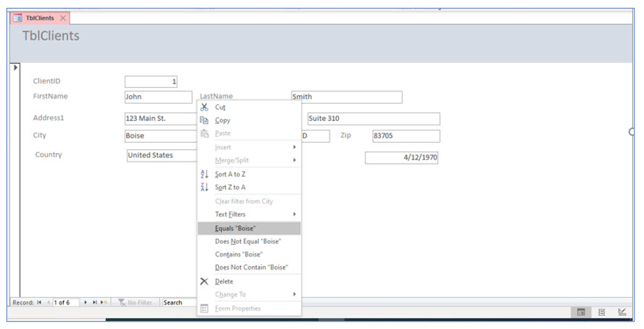
Task: Click the FirstName field containing John
Action: [x=159, y=97]
